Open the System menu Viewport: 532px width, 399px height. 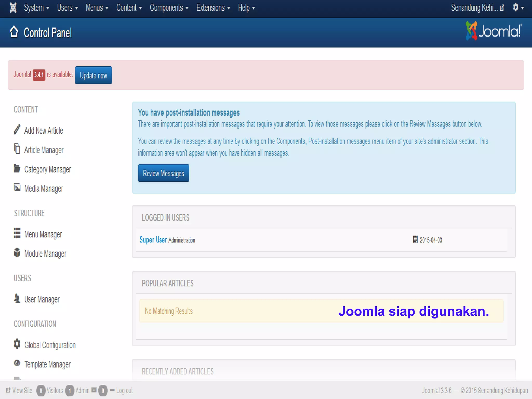point(36,8)
